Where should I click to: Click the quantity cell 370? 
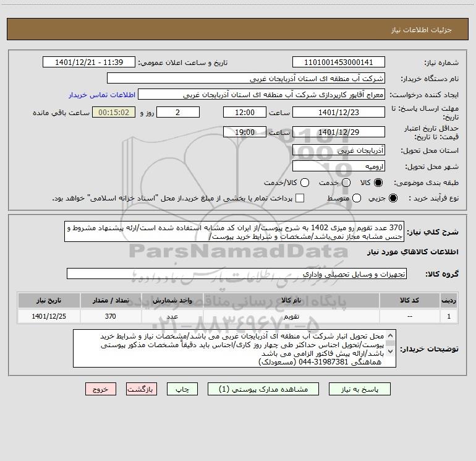click(111, 316)
